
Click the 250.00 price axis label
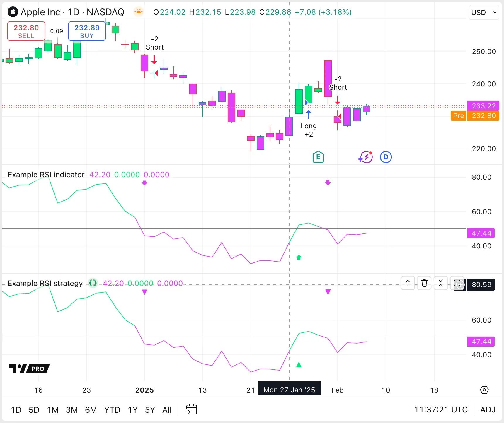tap(484, 52)
